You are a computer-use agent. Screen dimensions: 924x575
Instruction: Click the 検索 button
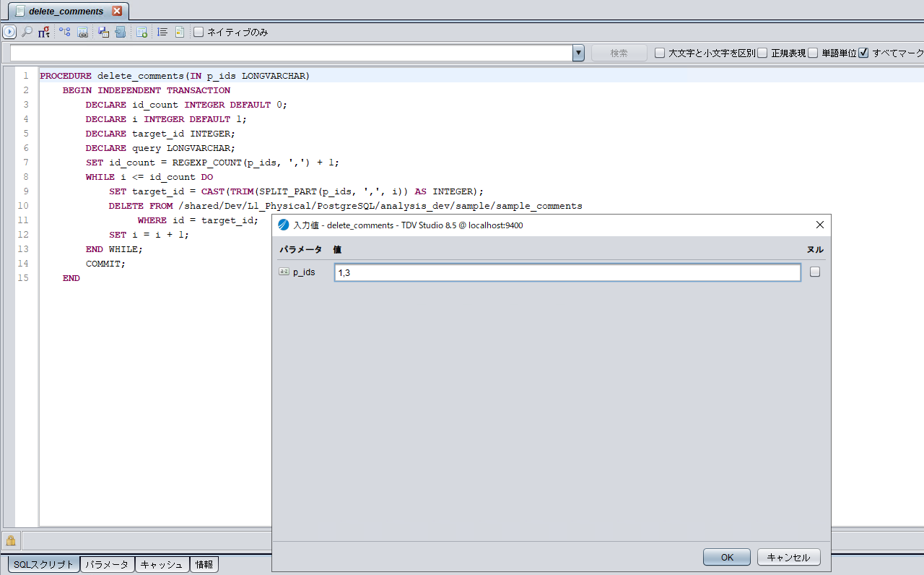619,53
